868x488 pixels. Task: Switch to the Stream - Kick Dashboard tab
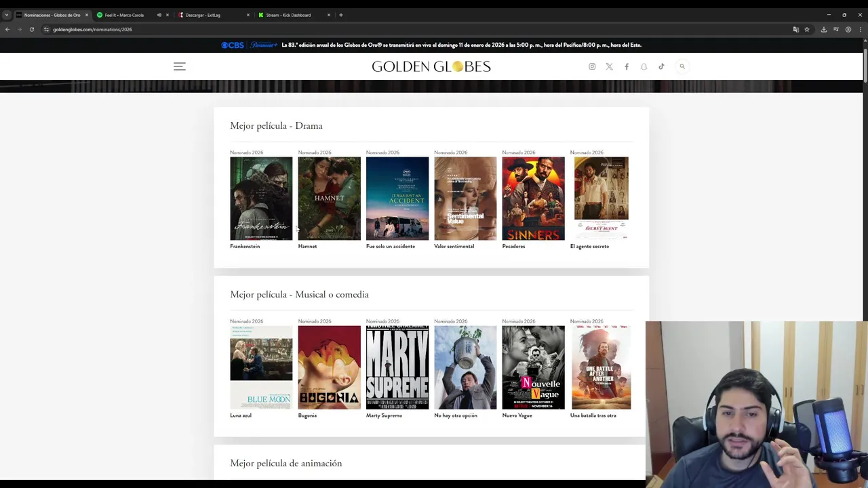click(288, 15)
